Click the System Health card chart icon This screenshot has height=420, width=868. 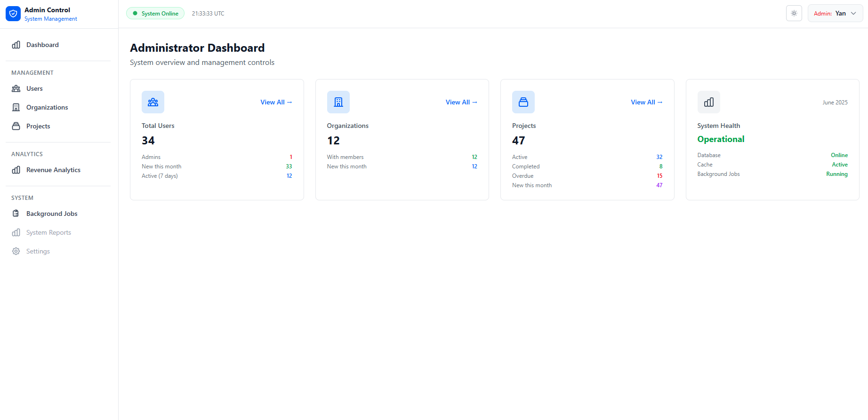tap(709, 102)
